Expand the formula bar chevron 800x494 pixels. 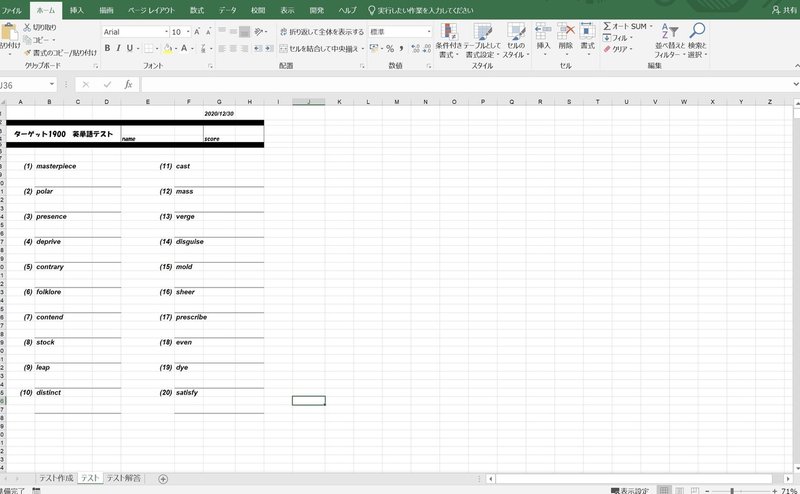tap(795, 84)
